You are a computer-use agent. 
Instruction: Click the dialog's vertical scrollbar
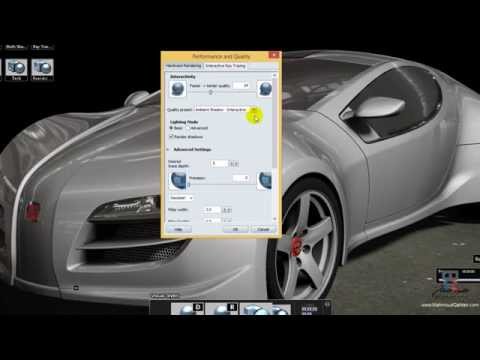tap(275, 147)
